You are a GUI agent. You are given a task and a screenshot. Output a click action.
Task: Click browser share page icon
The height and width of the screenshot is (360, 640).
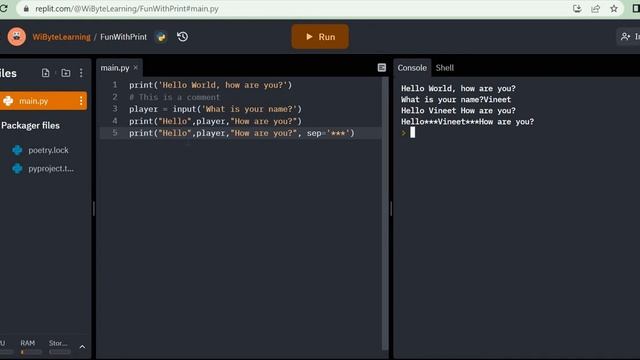[x=596, y=9]
